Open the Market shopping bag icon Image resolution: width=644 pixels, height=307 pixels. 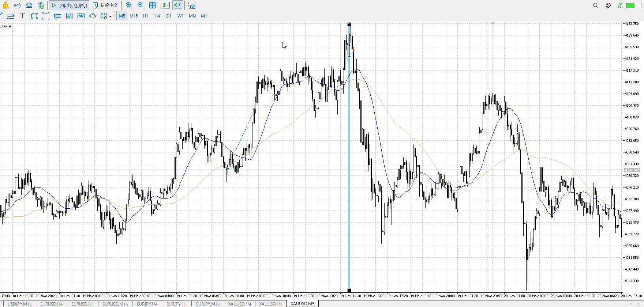pos(5,5)
